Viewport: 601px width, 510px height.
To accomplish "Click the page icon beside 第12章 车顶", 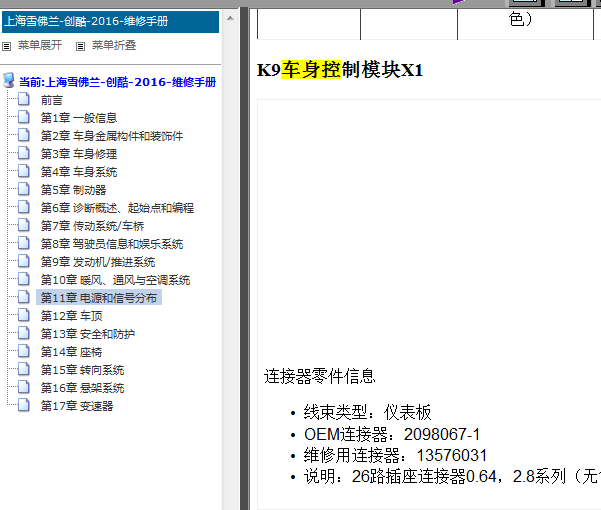I will [24, 315].
